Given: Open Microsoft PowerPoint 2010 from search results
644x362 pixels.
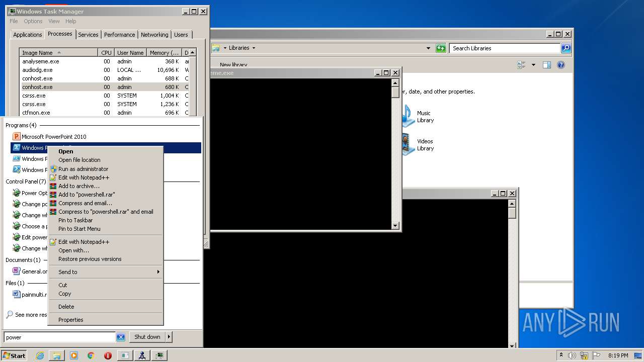Looking at the screenshot, I should pyautogui.click(x=54, y=137).
